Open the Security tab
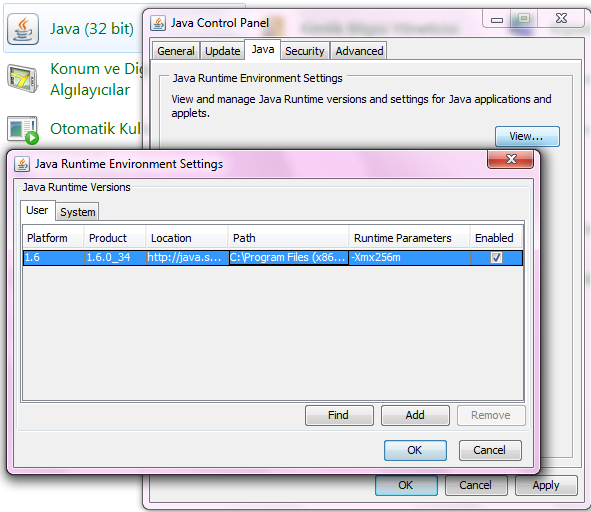This screenshot has width=591, height=512. click(305, 51)
